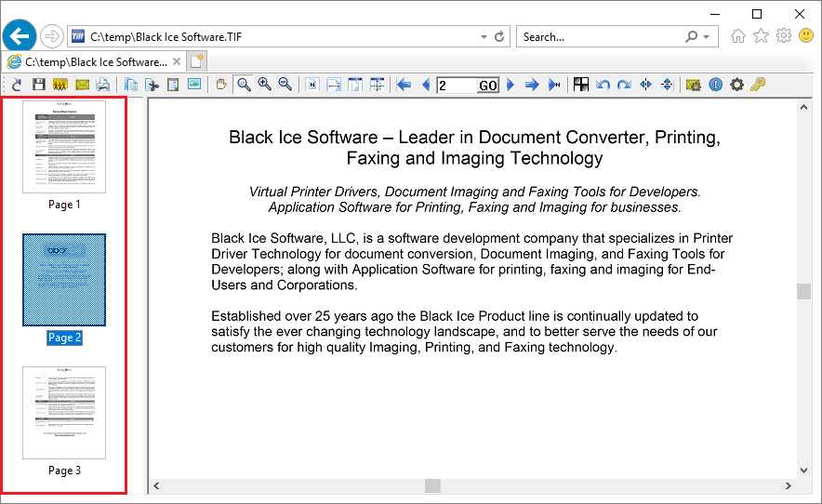Open the yellow folder with people icon
Viewport: 822px width, 504px height.
tap(60, 85)
